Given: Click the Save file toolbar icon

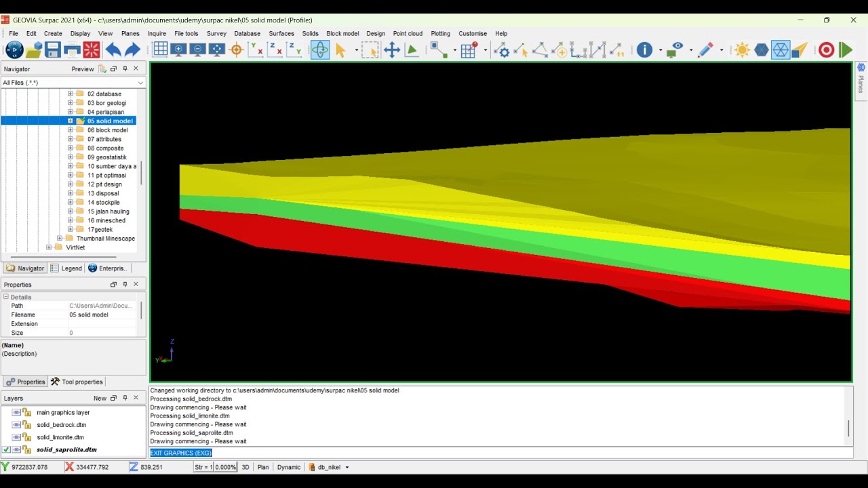Looking at the screenshot, I should tap(53, 49).
